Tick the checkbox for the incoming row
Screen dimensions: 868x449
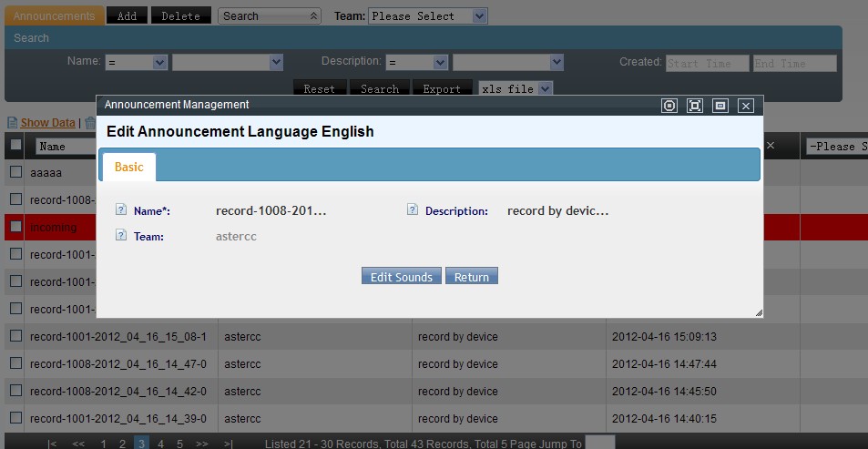click(15, 227)
